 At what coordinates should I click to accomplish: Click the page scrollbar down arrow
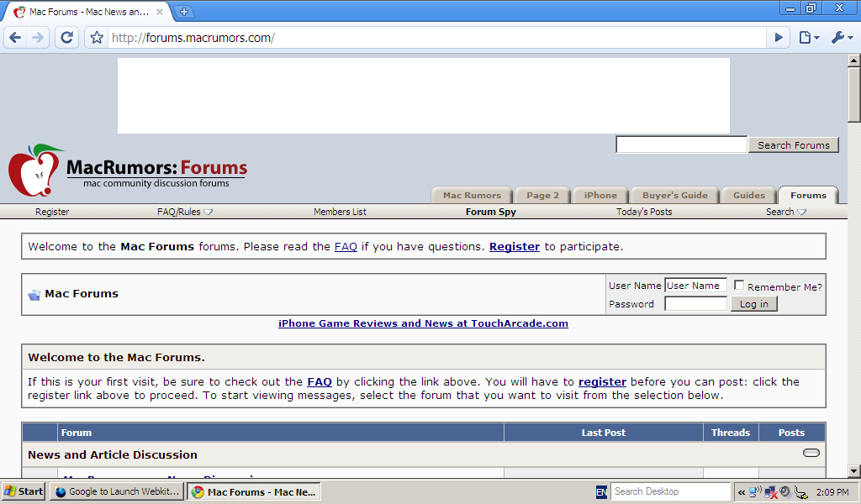tap(854, 470)
